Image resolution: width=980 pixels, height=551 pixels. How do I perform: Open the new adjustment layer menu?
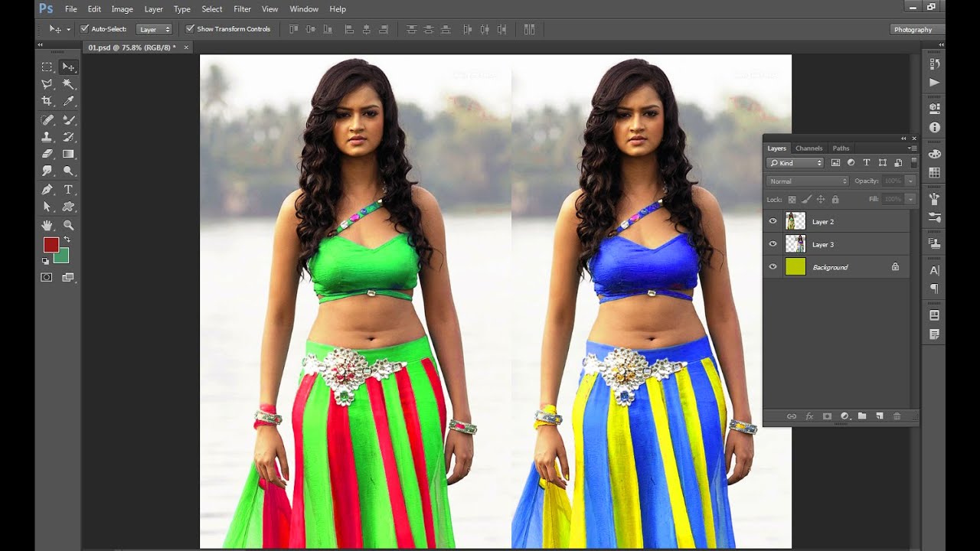tap(844, 416)
